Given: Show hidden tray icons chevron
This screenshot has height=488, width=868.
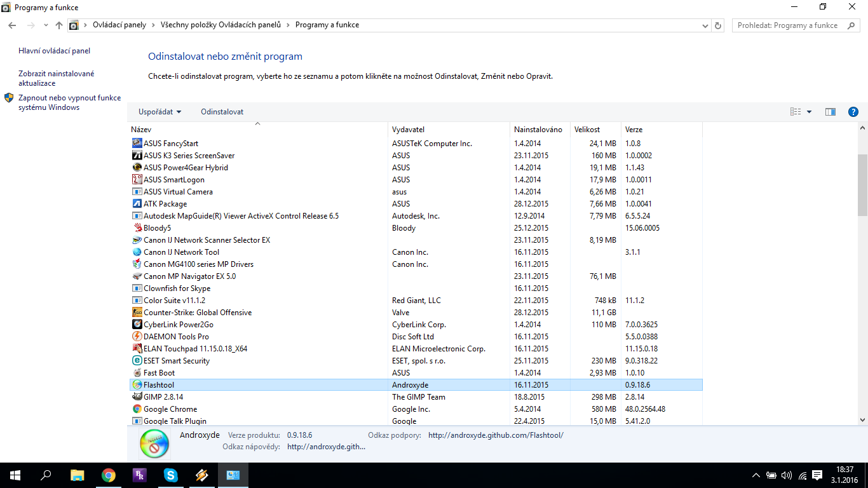Looking at the screenshot, I should (x=756, y=475).
